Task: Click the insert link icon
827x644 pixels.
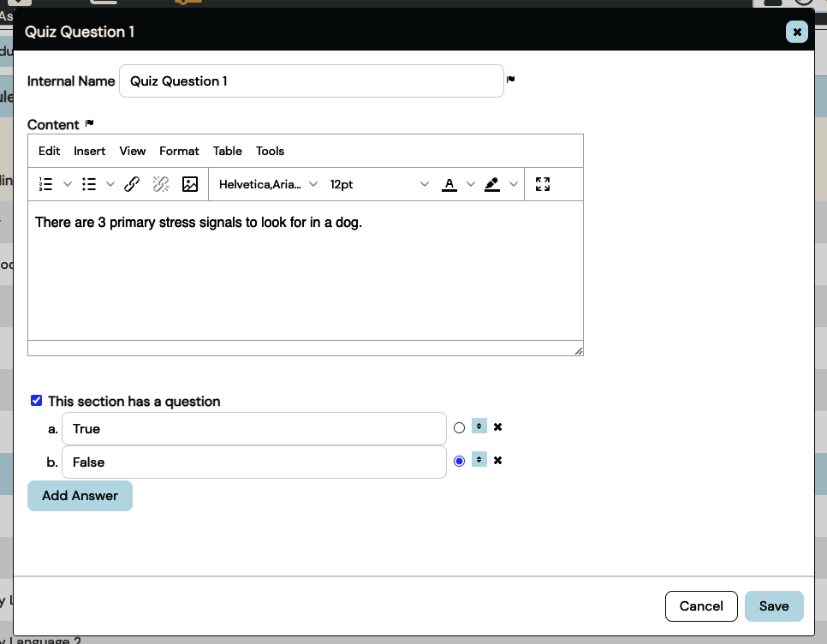Action: coord(132,184)
